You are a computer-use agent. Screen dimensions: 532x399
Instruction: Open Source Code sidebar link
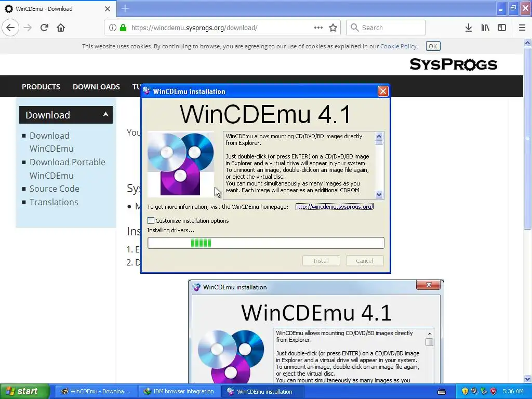click(54, 189)
